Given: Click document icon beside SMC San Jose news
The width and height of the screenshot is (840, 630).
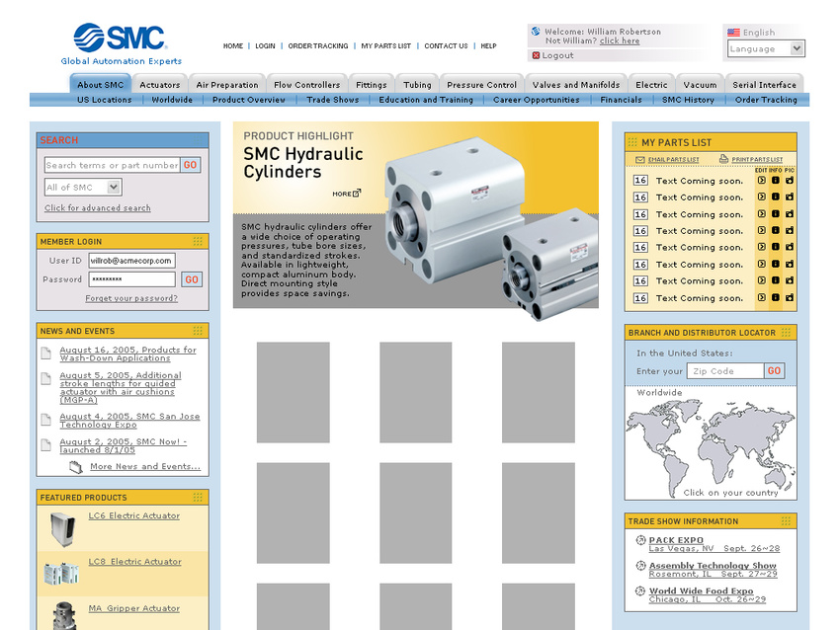Looking at the screenshot, I should click(x=46, y=419).
